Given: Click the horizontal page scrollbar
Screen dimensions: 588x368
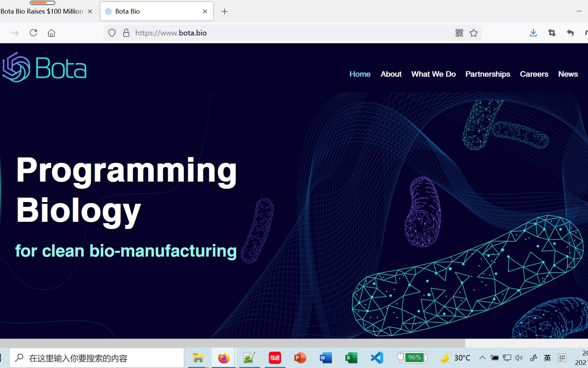Looking at the screenshot, I should tap(232, 343).
